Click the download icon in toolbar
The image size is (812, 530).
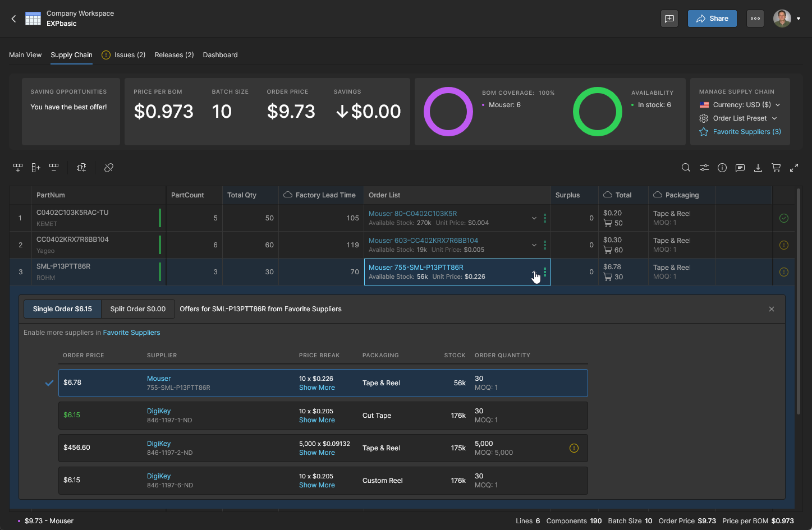pyautogui.click(x=758, y=168)
